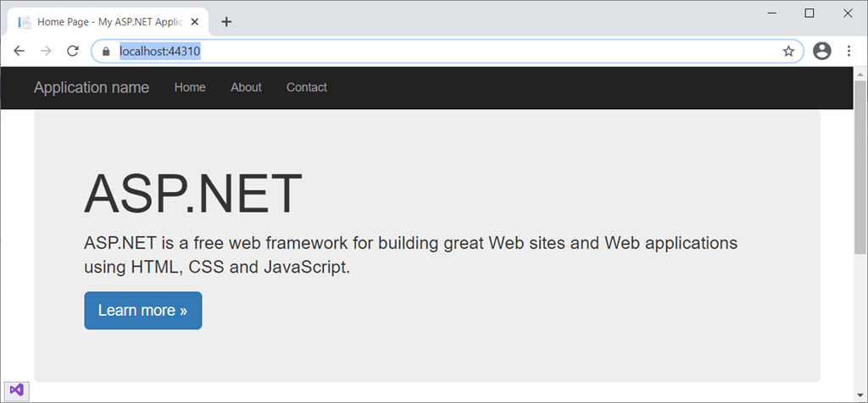The image size is (868, 403).
Task: Click the browser back arrow
Action: [19, 52]
